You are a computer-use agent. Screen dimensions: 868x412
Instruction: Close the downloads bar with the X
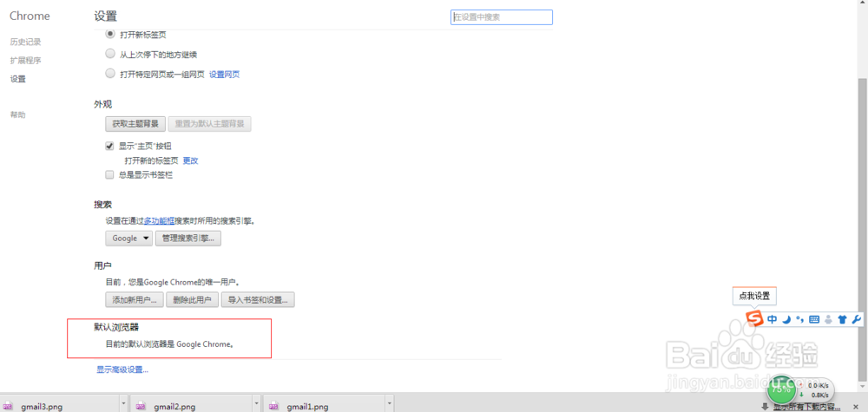(856, 407)
